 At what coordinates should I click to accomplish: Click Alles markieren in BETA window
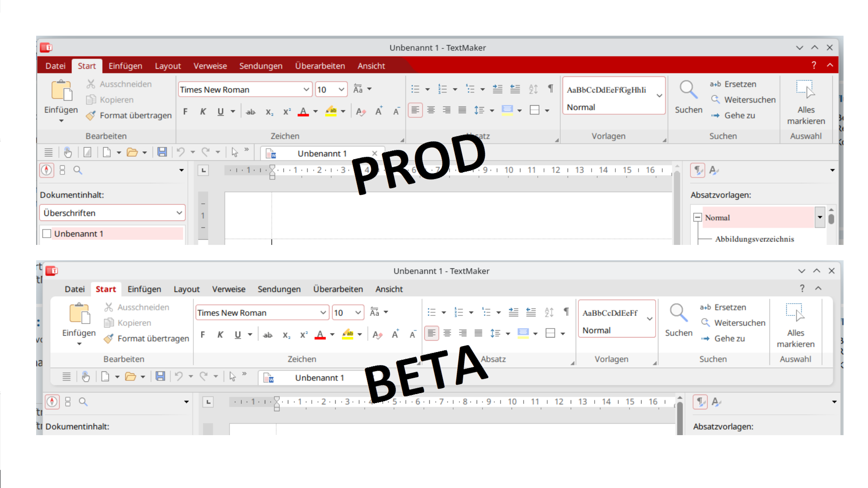point(796,325)
